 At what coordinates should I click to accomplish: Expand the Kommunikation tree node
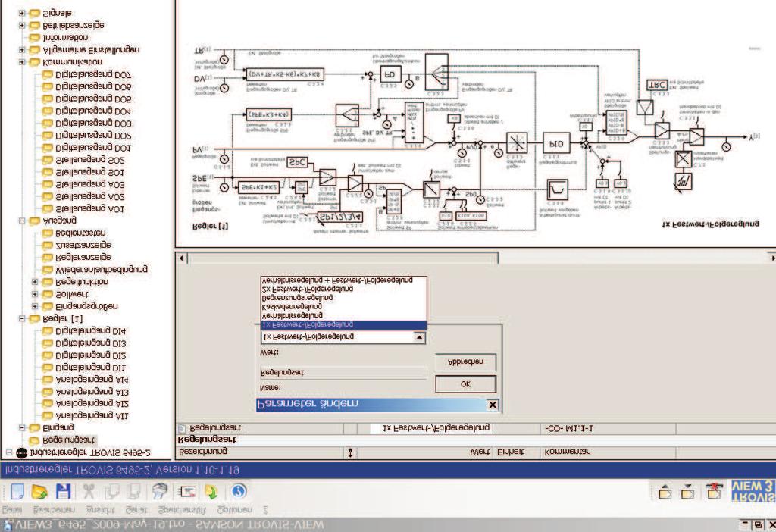click(22, 62)
